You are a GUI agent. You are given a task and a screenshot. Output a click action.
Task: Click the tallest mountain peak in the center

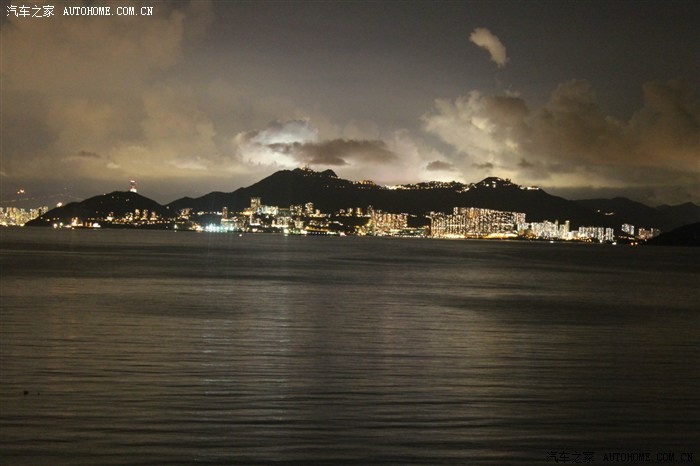coord(300,175)
